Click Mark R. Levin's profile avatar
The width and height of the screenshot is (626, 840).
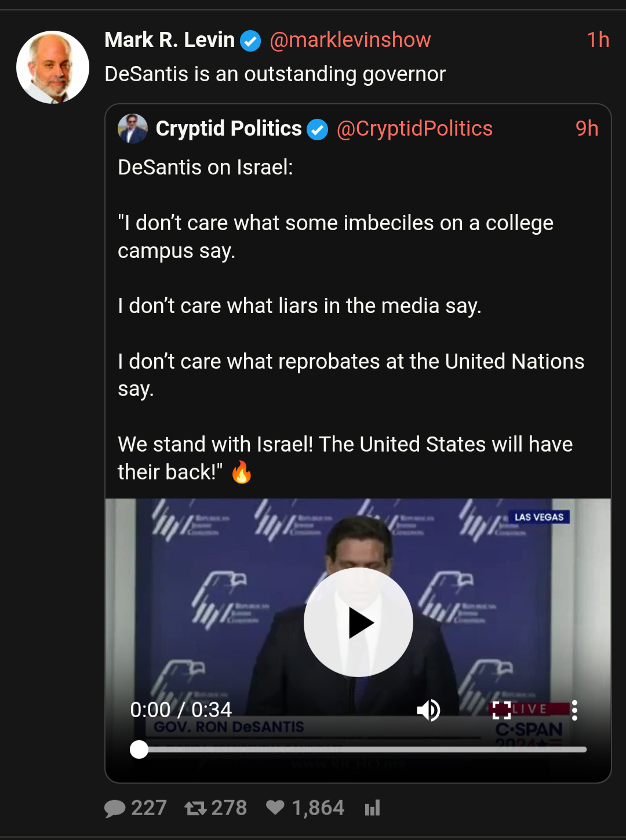[x=53, y=67]
